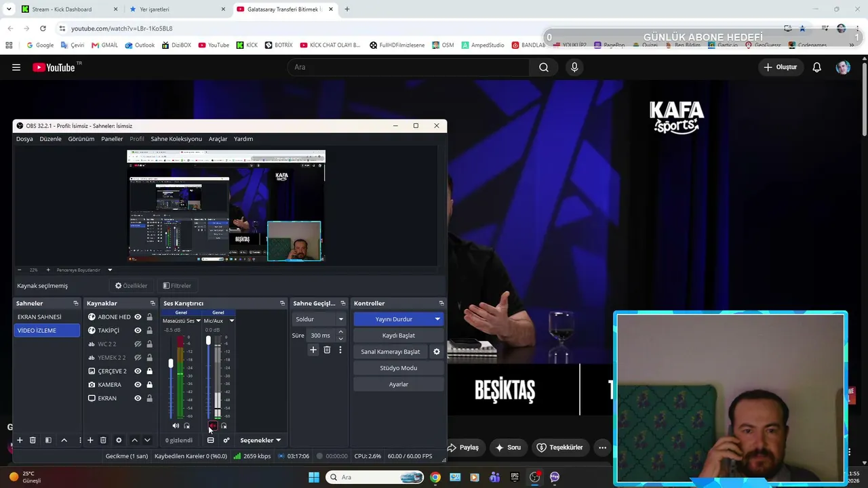
Task: Click the YouTube search input field
Action: [408, 67]
